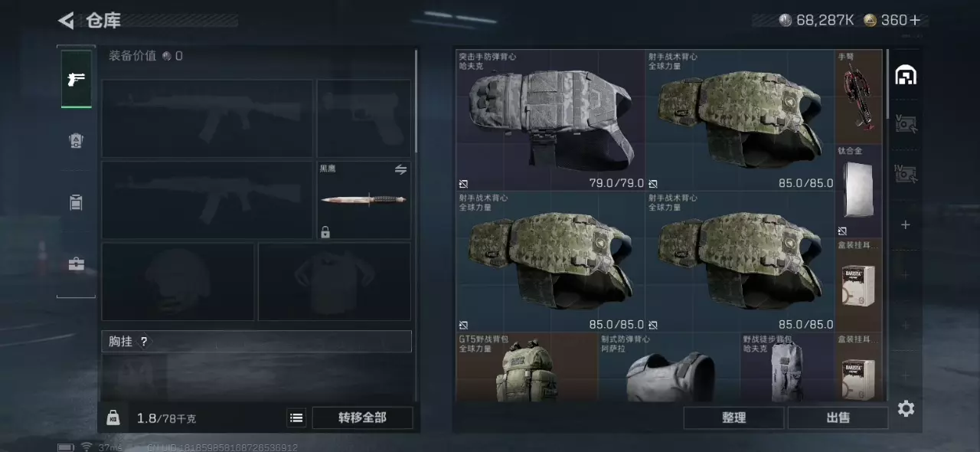Click the plus next to 360 gold currency
The width and height of the screenshot is (980, 452).
[915, 21]
